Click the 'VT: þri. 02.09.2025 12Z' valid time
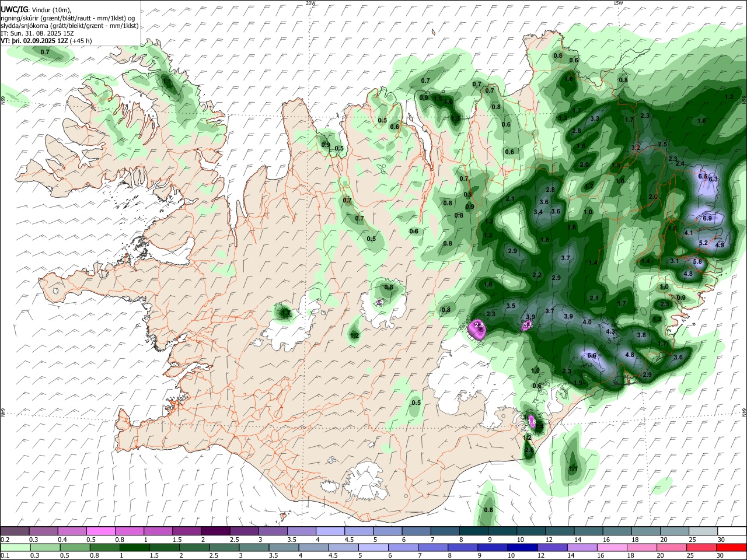The width and height of the screenshot is (747, 560). [x=34, y=41]
